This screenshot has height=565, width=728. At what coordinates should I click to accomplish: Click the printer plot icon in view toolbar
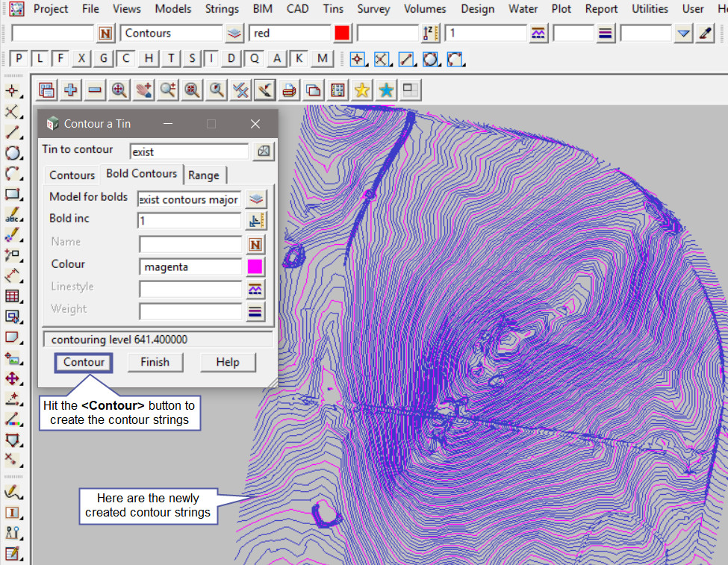coord(289,90)
